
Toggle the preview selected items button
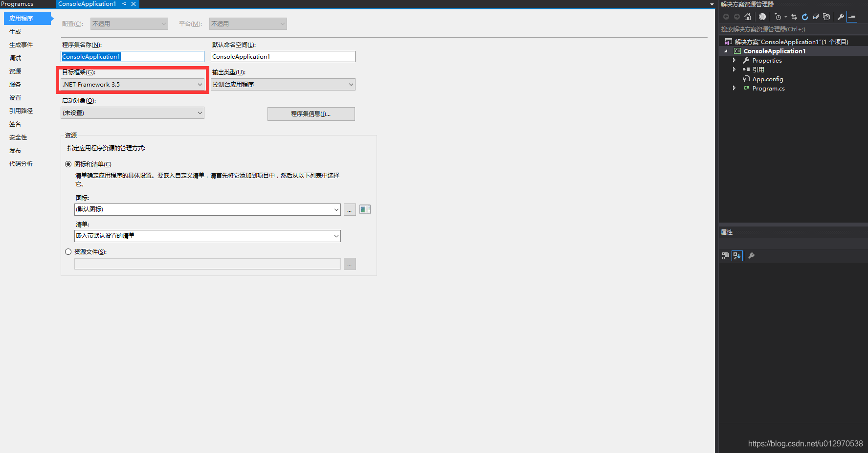point(852,17)
